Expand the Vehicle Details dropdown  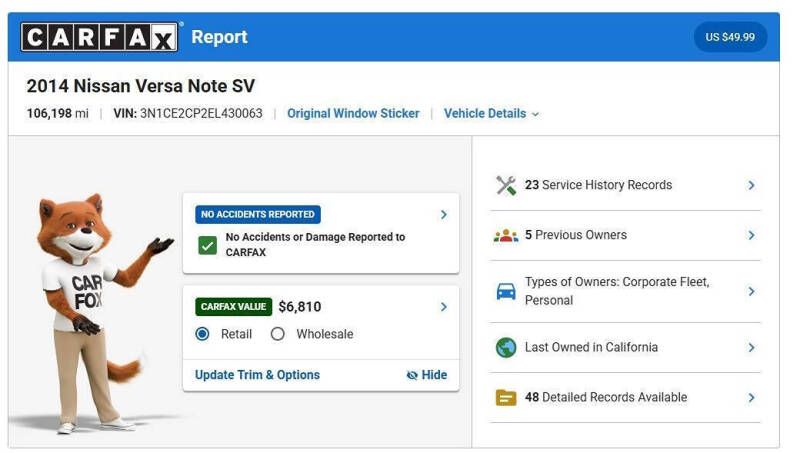coord(491,113)
